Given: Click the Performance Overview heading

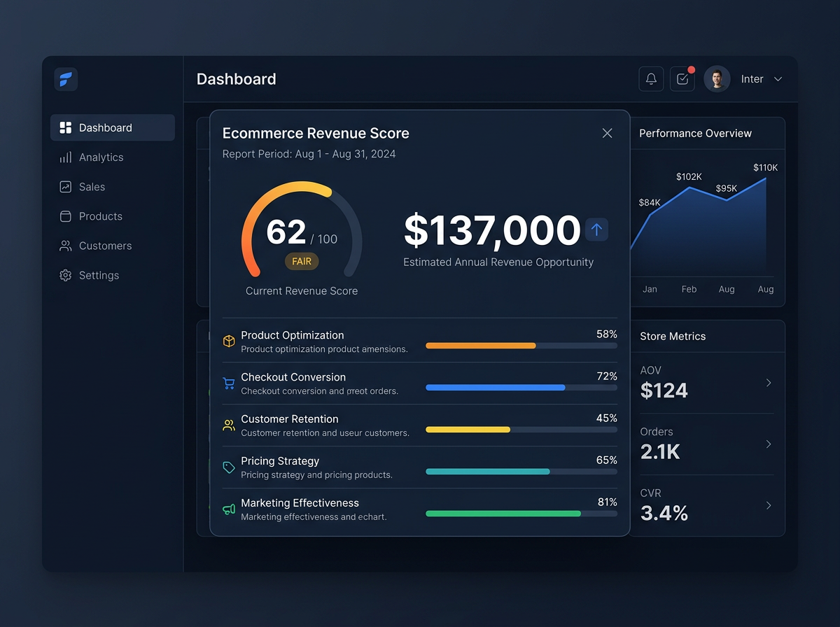Looking at the screenshot, I should (x=695, y=134).
